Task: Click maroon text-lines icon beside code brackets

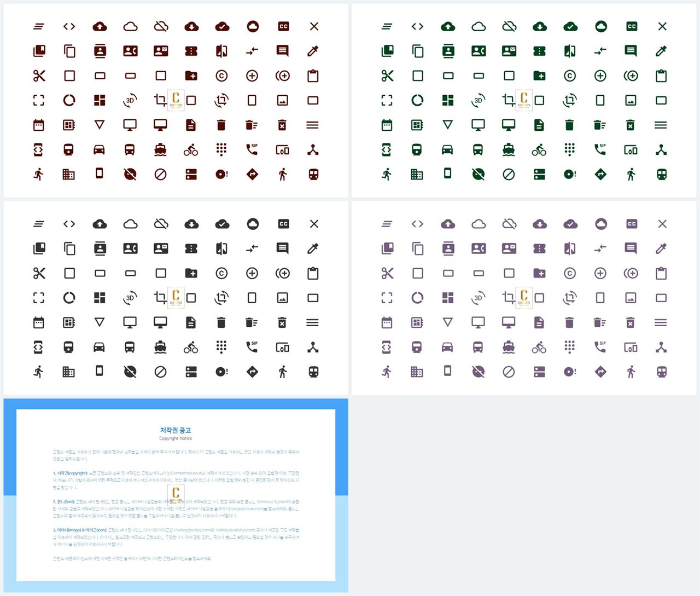Action: coord(39,26)
